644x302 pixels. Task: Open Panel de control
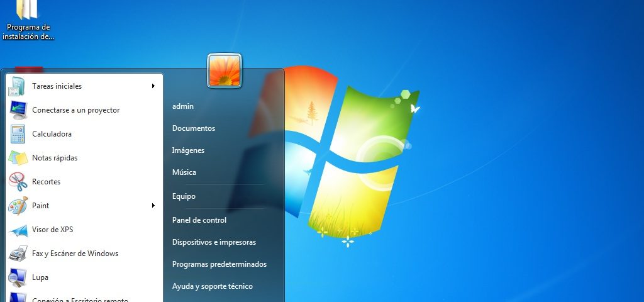coord(199,220)
